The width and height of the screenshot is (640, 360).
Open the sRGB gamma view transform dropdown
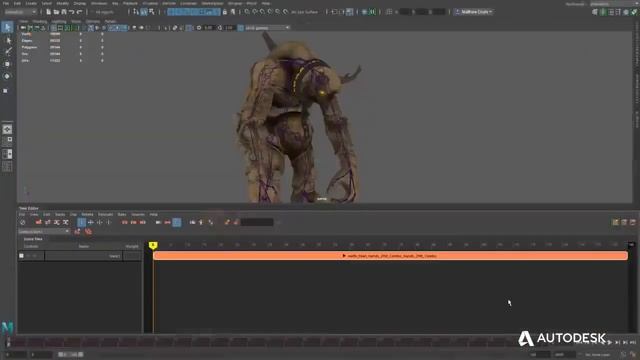(267, 28)
